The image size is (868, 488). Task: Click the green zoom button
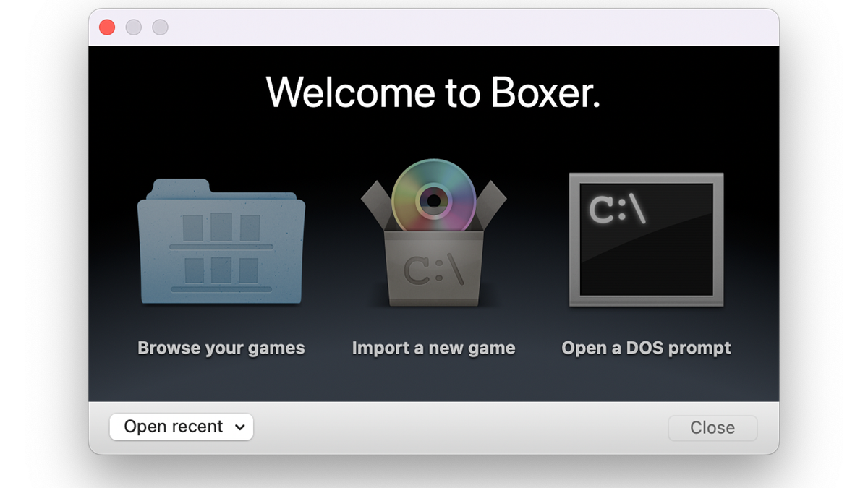tap(159, 27)
